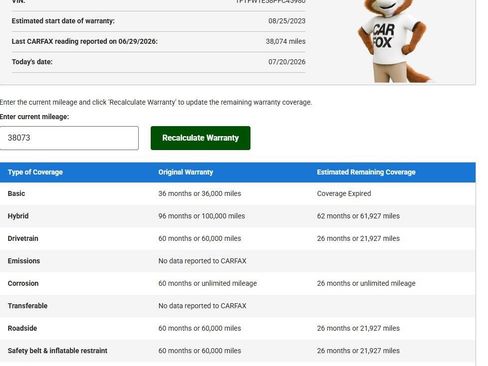Image resolution: width=488 pixels, height=366 pixels.
Task: Click the Emissions coverage row label
Action: click(x=24, y=261)
